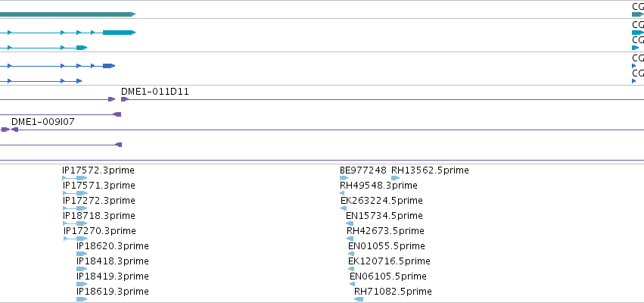
Task: Click the dark blue CDS final exon
Action: (108, 66)
